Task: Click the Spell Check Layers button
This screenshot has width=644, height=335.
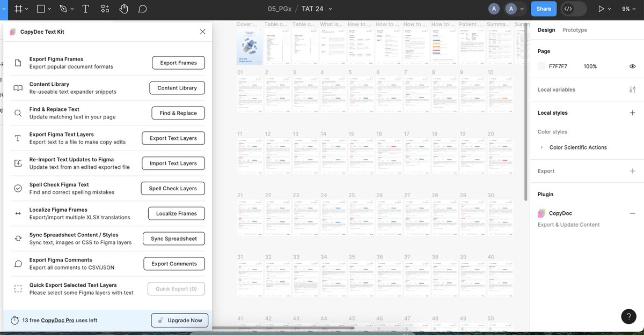Action: pos(173,189)
